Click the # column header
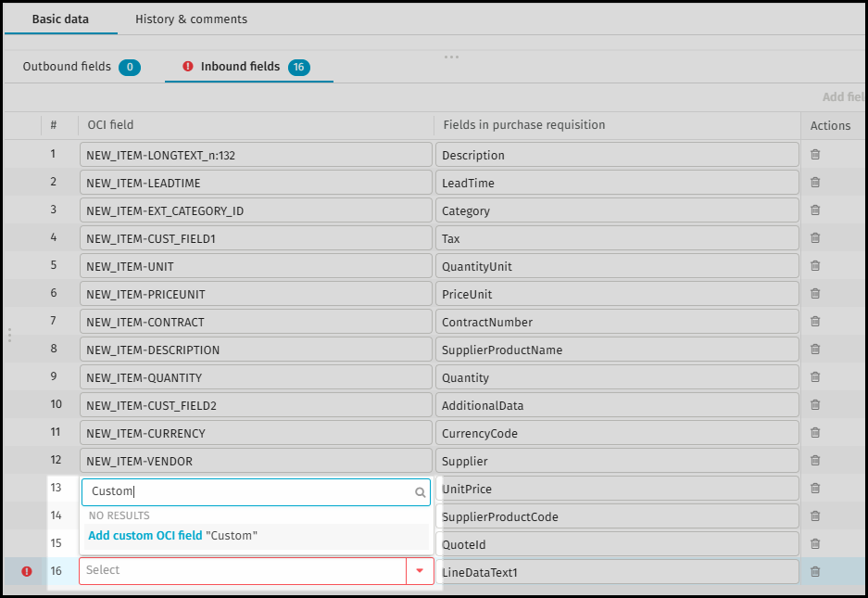The height and width of the screenshot is (598, 868). [53, 124]
